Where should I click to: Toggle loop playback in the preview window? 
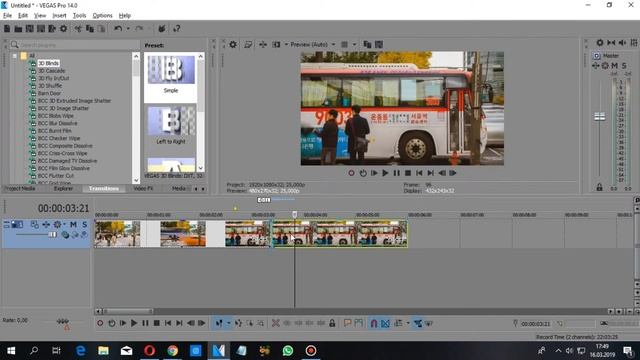click(x=363, y=173)
